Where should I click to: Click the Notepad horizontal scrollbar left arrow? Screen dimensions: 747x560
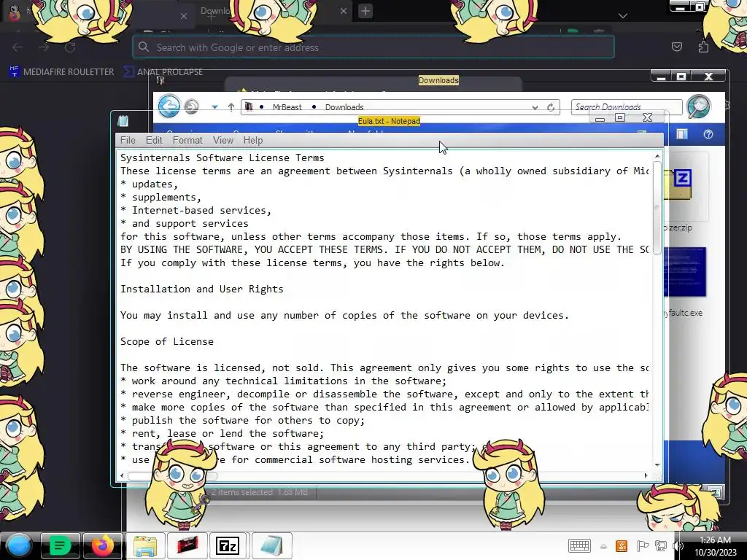point(122,475)
